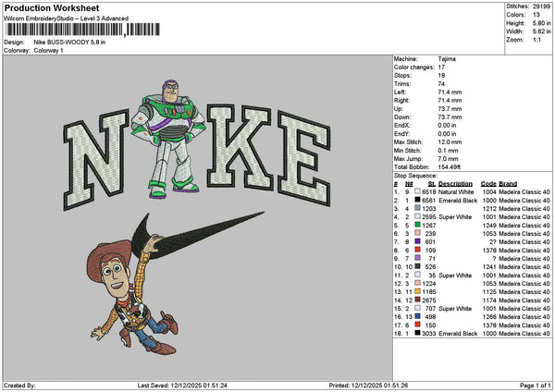555x392 pixels.
Task: Select the Colorway 1 value
Action: coord(48,51)
